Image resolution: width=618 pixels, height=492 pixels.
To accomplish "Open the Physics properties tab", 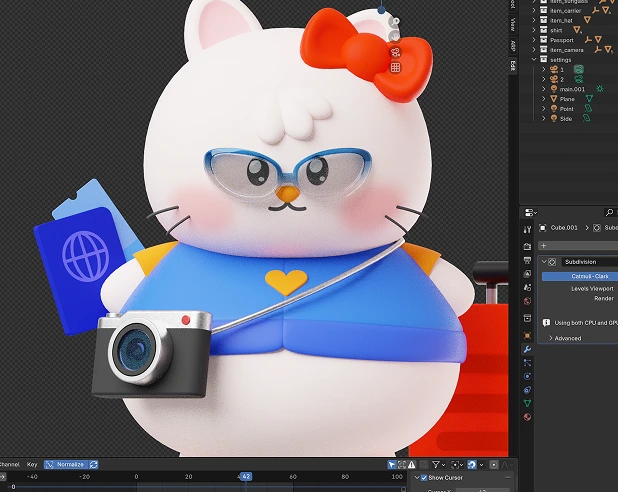I will pos(527,376).
